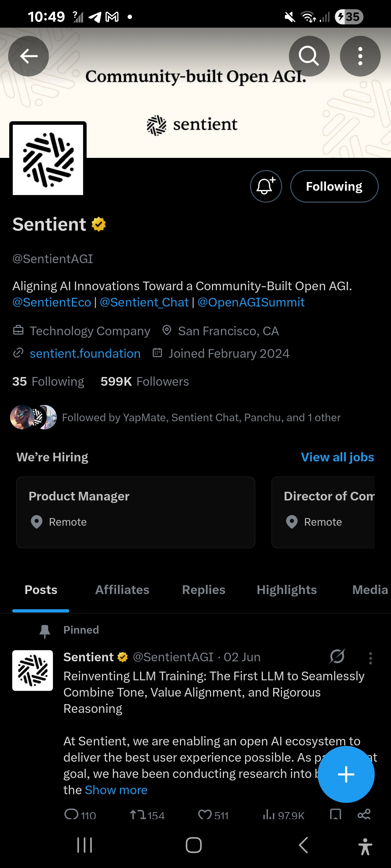Tap the back arrow button
Viewport: 391px width, 868px height.
coord(29,56)
